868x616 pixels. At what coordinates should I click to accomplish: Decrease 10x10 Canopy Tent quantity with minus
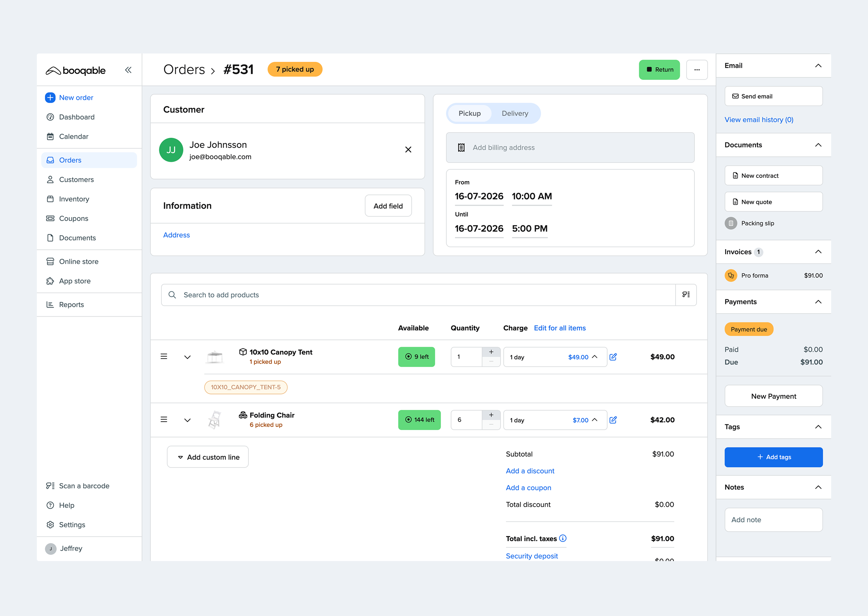(491, 362)
